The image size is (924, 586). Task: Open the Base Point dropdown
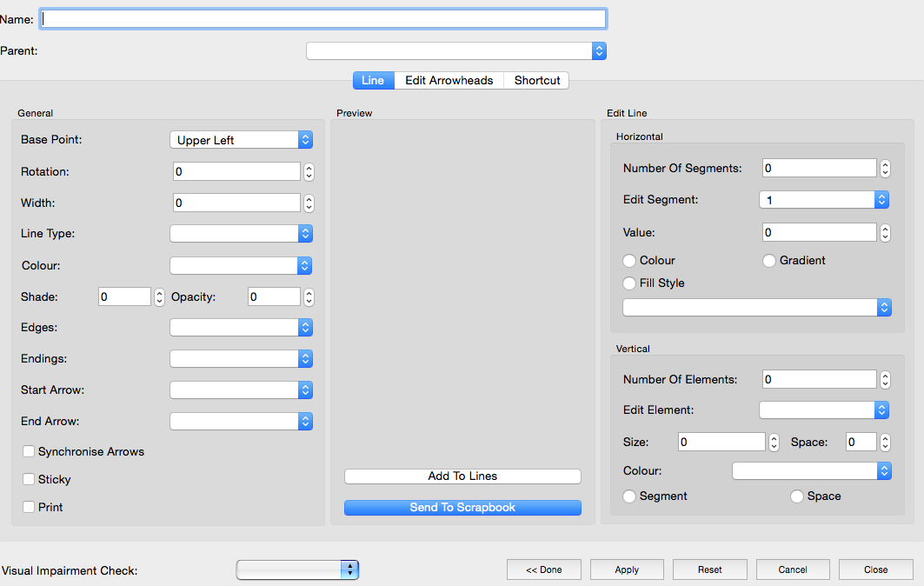[x=241, y=140]
